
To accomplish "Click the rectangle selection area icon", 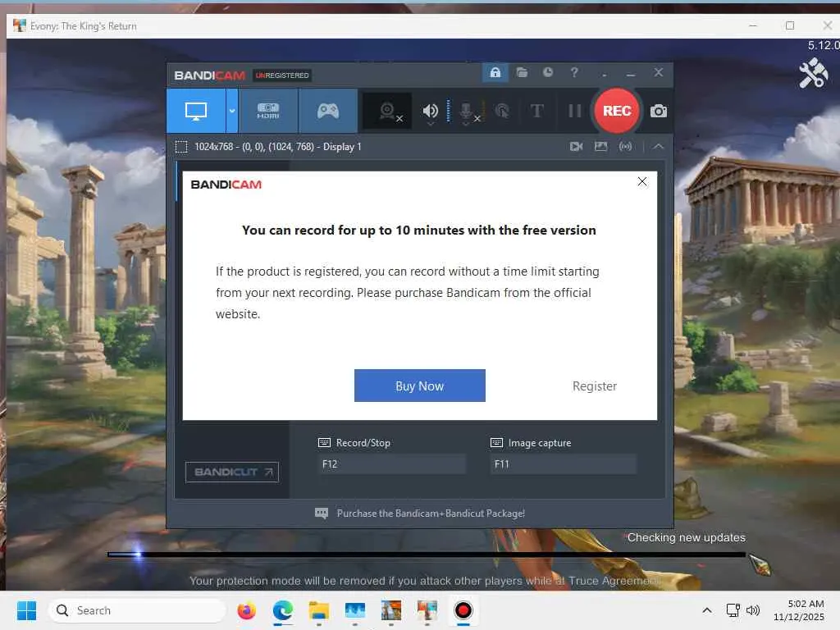I will click(x=181, y=147).
